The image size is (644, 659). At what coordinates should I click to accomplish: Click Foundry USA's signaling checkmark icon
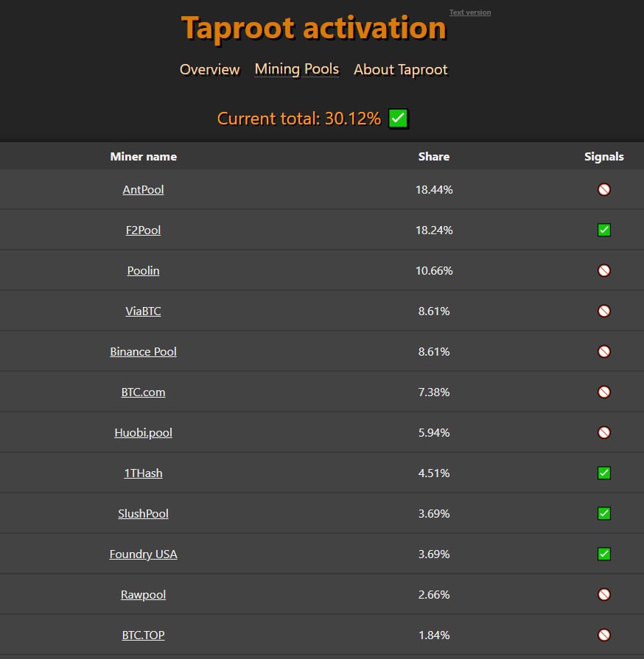click(x=604, y=554)
